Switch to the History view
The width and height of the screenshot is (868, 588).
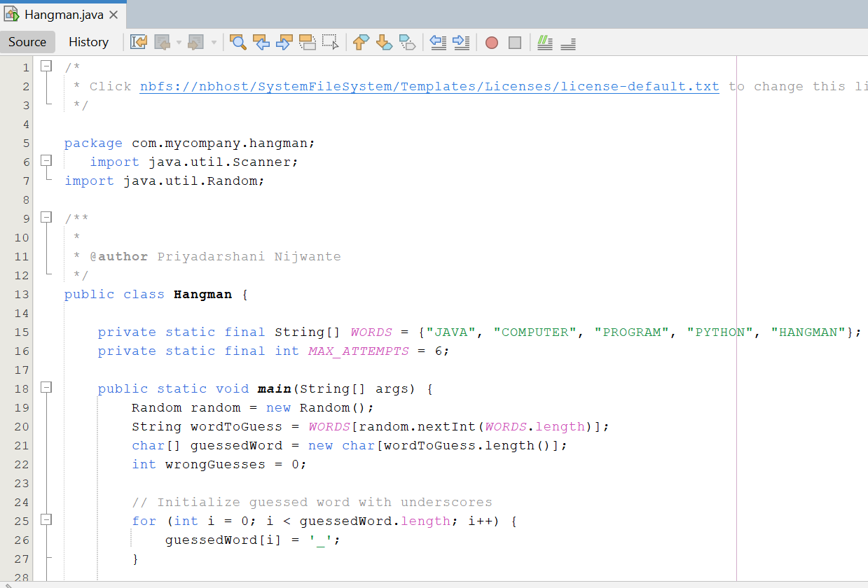pyautogui.click(x=88, y=42)
